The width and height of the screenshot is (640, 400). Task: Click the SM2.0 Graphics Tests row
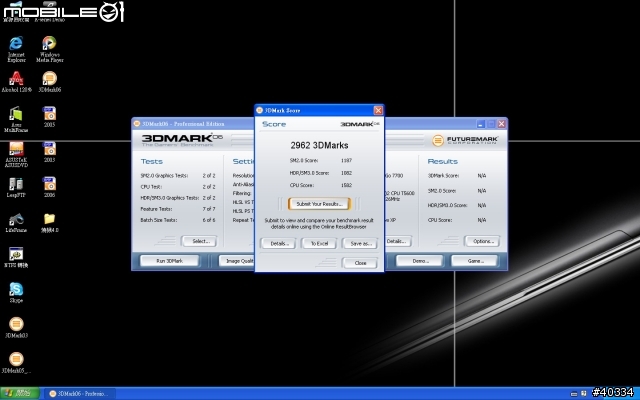pyautogui.click(x=178, y=176)
